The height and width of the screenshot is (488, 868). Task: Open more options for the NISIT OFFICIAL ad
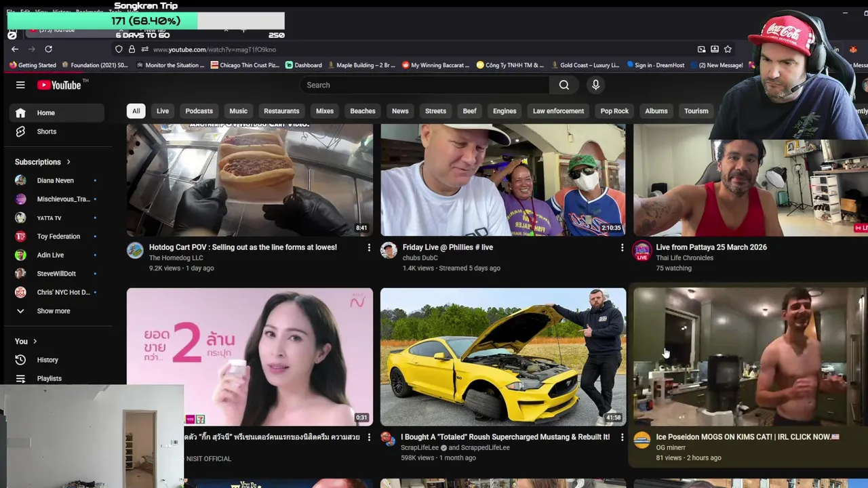pos(369,438)
